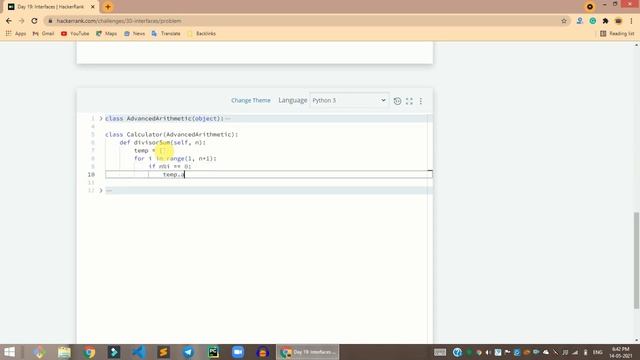
Task: Open Visual Studio Code from the taskbar
Action: [x=139, y=352]
